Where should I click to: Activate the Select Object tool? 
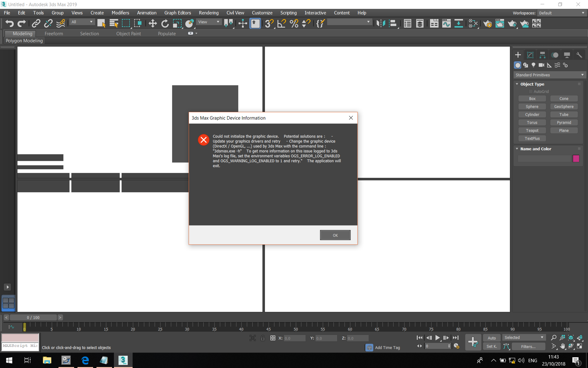point(101,23)
